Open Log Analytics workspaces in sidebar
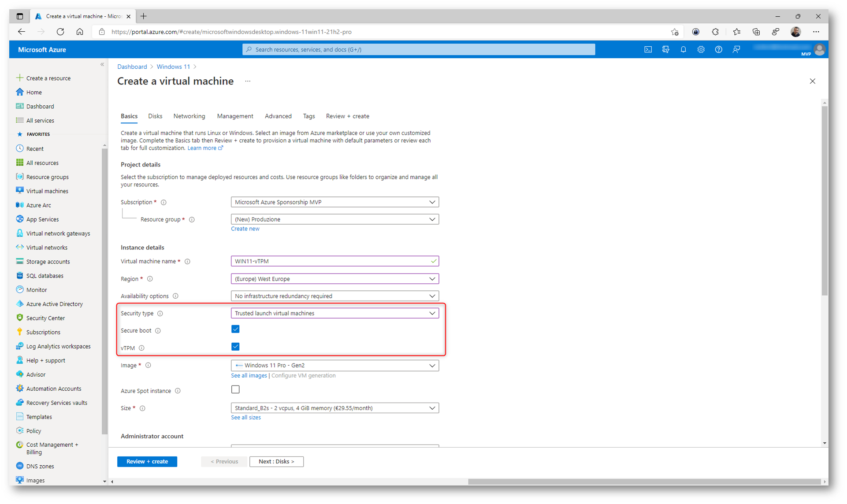The width and height of the screenshot is (847, 504). [58, 346]
